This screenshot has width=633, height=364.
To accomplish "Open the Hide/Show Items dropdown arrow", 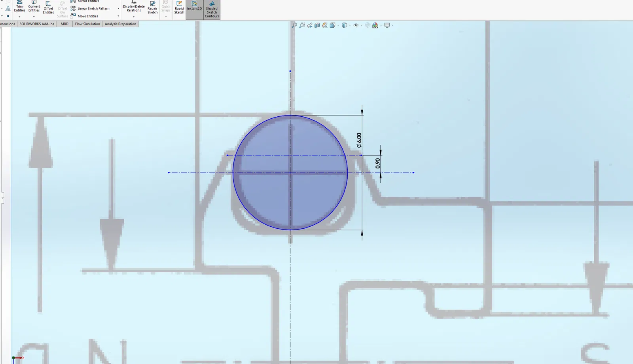I will [x=361, y=25].
